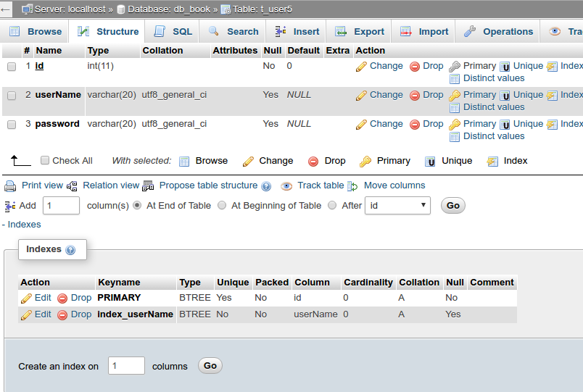The width and height of the screenshot is (583, 392).
Task: Click the Print view printer icon
Action: [x=10, y=185]
